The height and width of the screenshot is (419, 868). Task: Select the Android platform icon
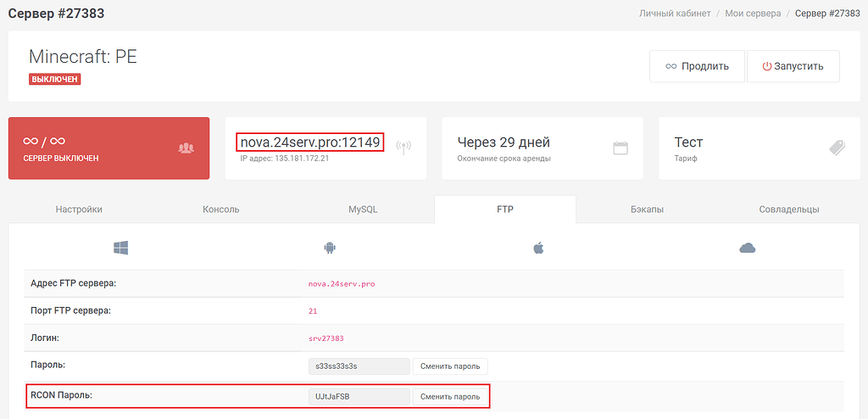pyautogui.click(x=330, y=248)
